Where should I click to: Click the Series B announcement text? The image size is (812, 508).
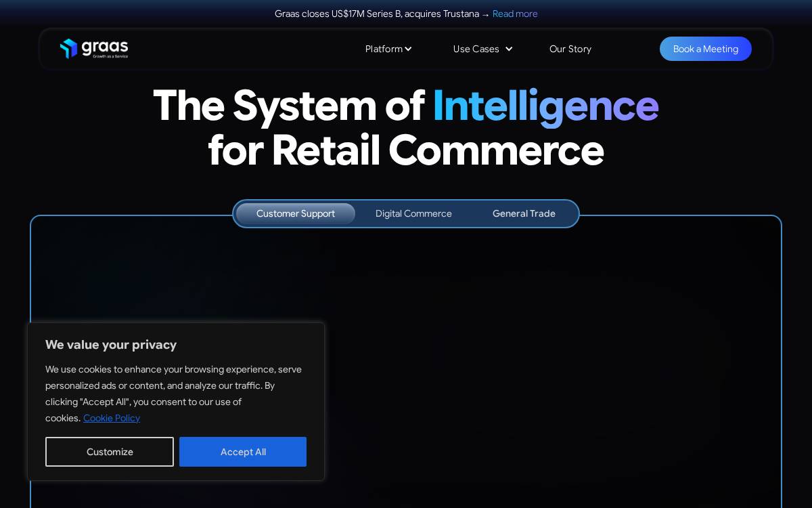(x=382, y=14)
